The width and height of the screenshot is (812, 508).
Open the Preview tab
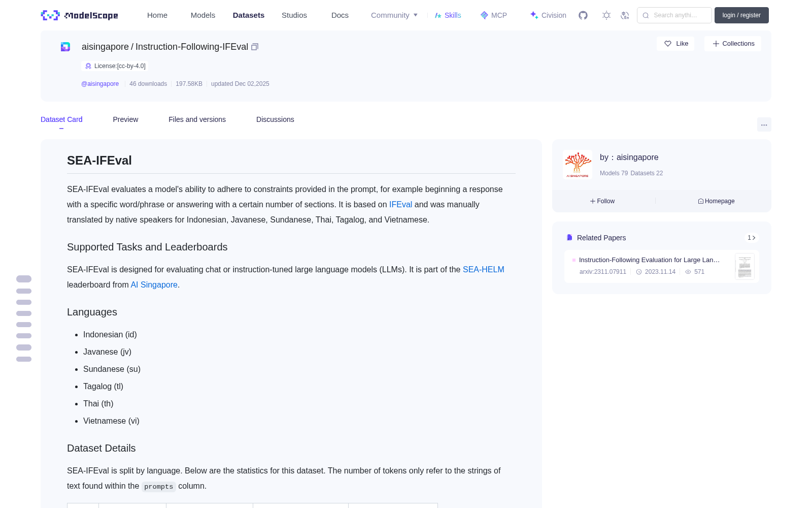click(x=125, y=119)
